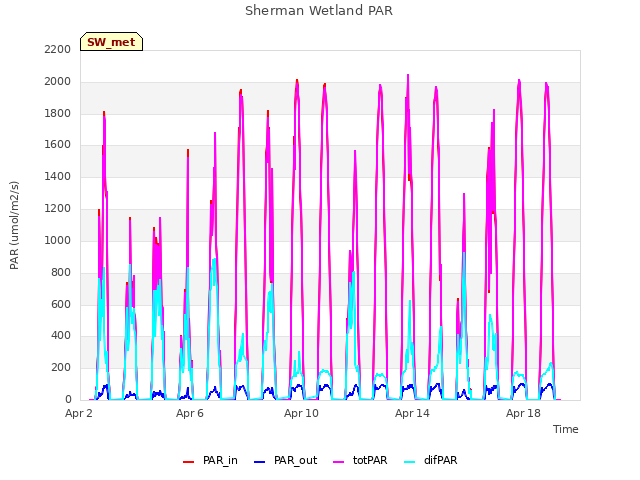
Task: Click the 0 y-axis tick label
Action: click(68, 400)
